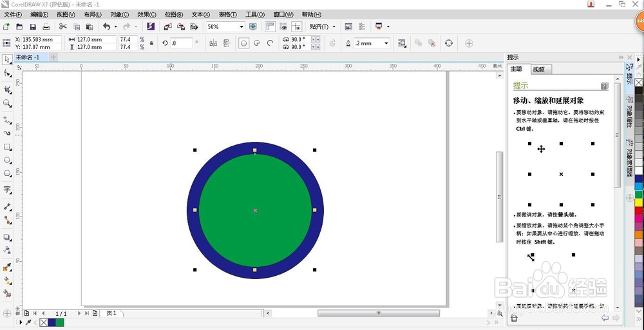Select the Ellipse tool in the toolbox
The image size is (644, 330).
[x=7, y=160]
